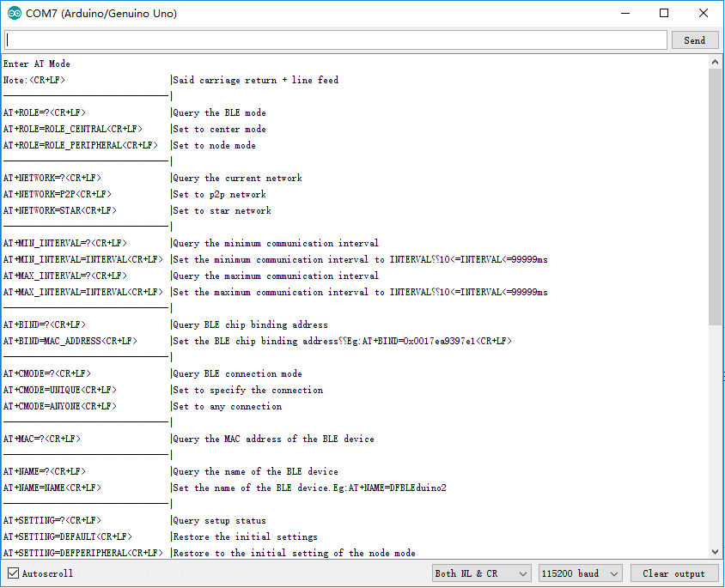The height and width of the screenshot is (588, 725).
Task: Click 'Query the MAC address of the BLE device'
Action: tap(274, 439)
